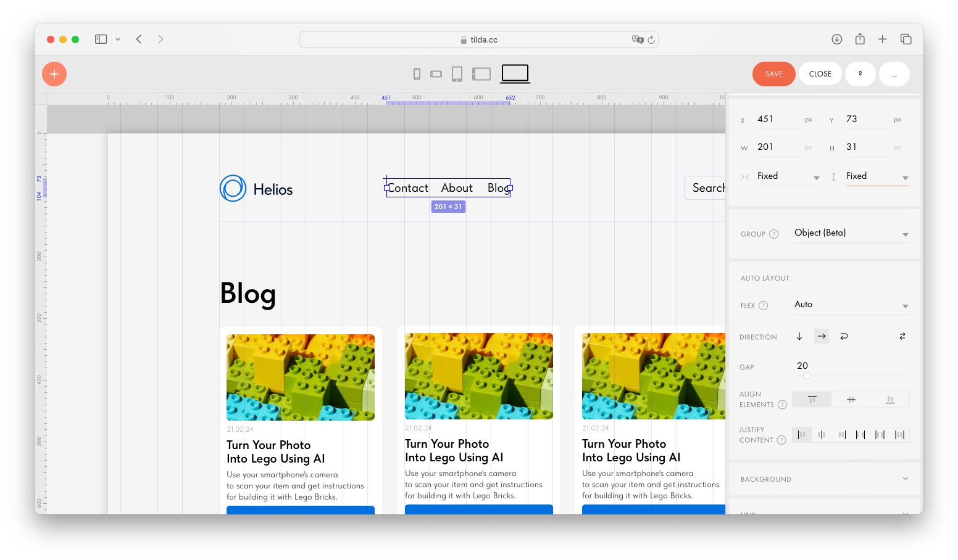Switch to tablet landscape view

[x=480, y=73]
